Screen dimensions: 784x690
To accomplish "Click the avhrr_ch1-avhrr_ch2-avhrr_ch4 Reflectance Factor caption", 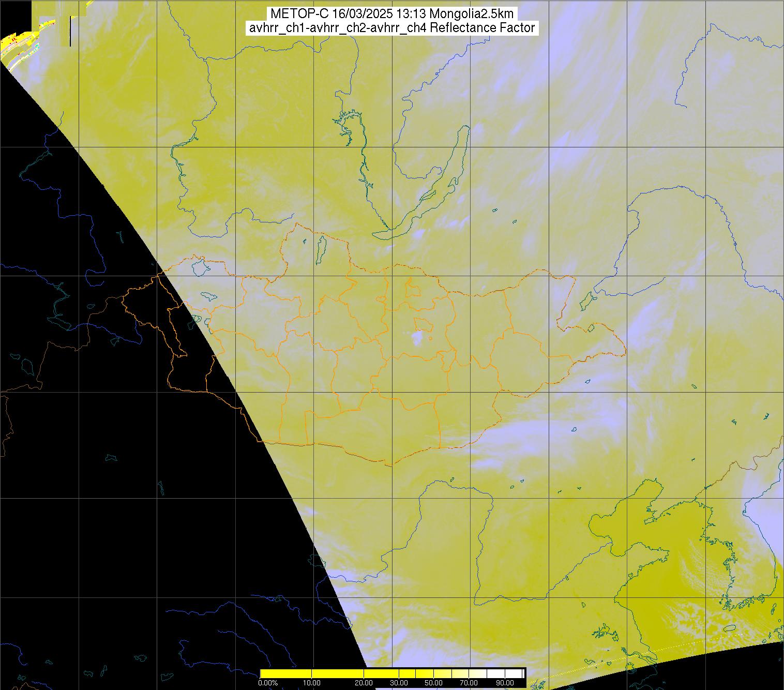I will 392,28.
